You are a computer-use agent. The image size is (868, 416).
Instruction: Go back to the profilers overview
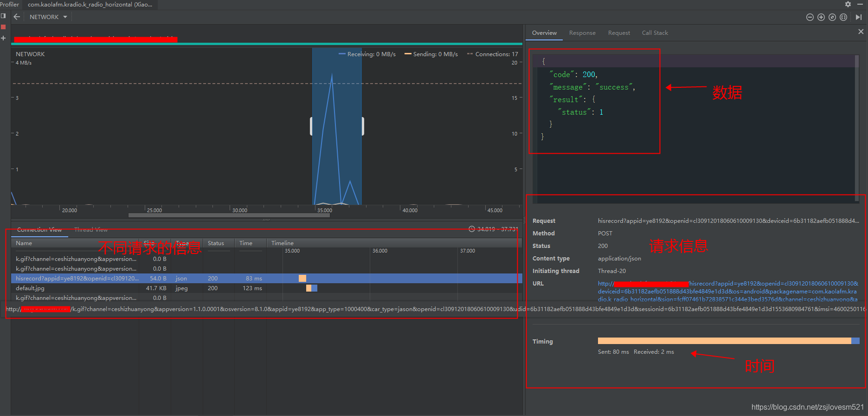tap(17, 17)
